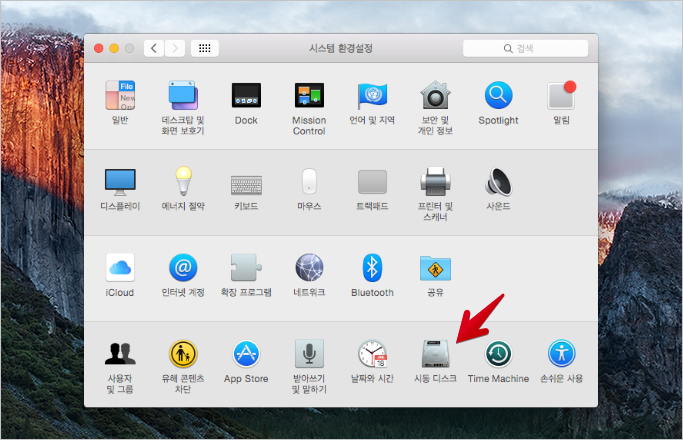This screenshot has width=683, height=440.
Task: Open 공유 (Sharing) preferences
Action: [435, 268]
